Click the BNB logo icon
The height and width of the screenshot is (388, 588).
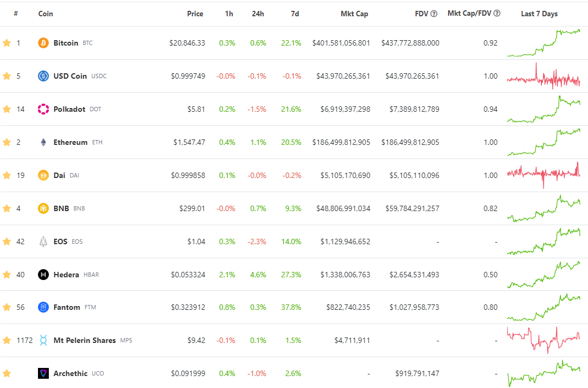[43, 208]
